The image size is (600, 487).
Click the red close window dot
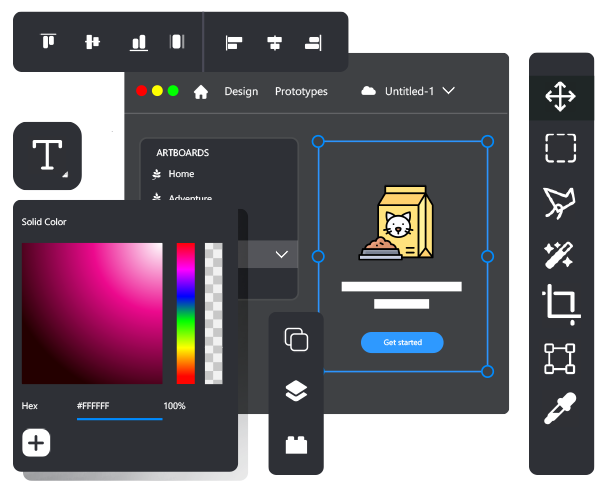tap(142, 91)
